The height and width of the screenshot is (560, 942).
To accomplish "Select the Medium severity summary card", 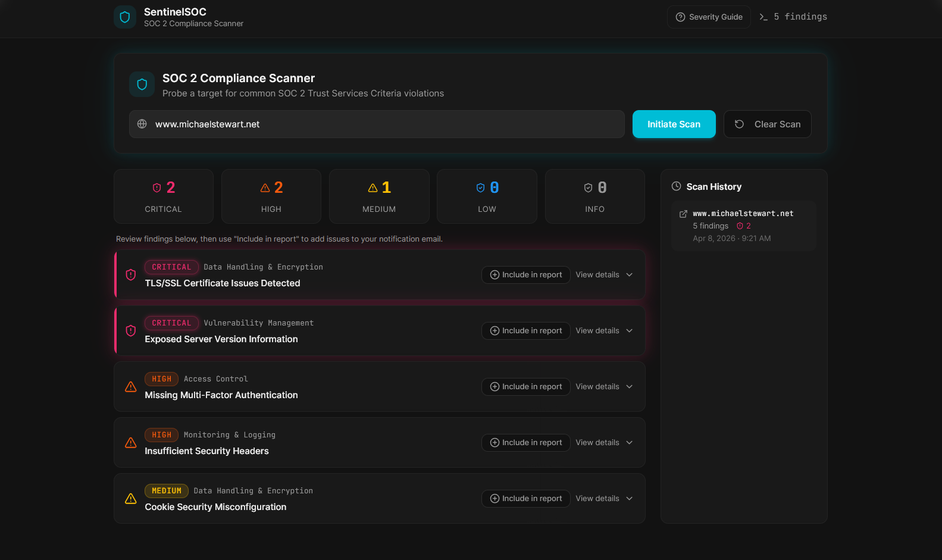I will pyautogui.click(x=379, y=196).
